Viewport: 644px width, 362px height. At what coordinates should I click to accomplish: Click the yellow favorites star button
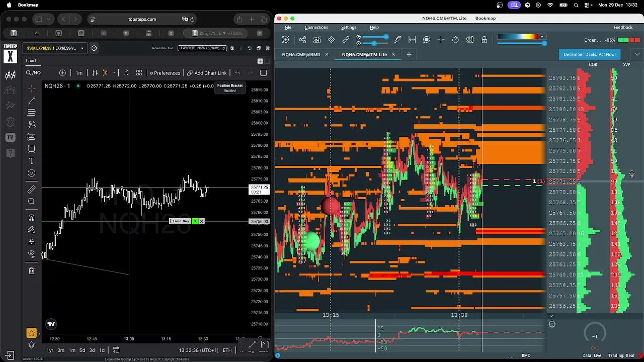click(31, 333)
